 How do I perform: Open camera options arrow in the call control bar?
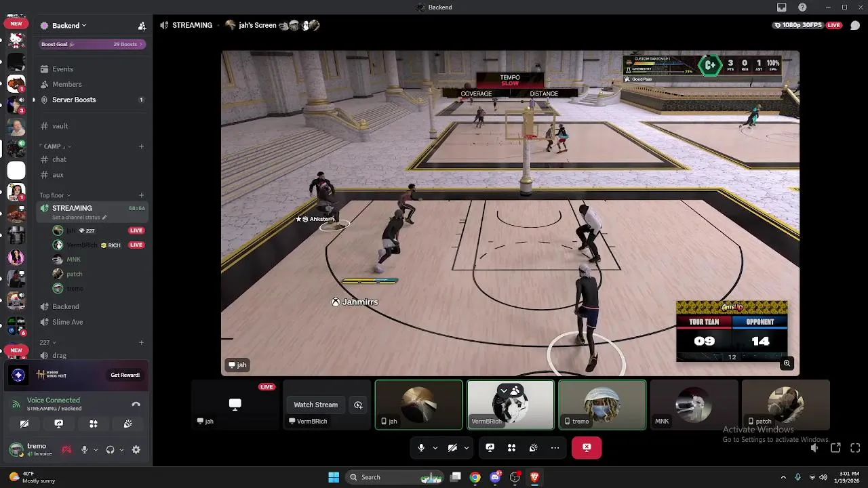(x=466, y=447)
